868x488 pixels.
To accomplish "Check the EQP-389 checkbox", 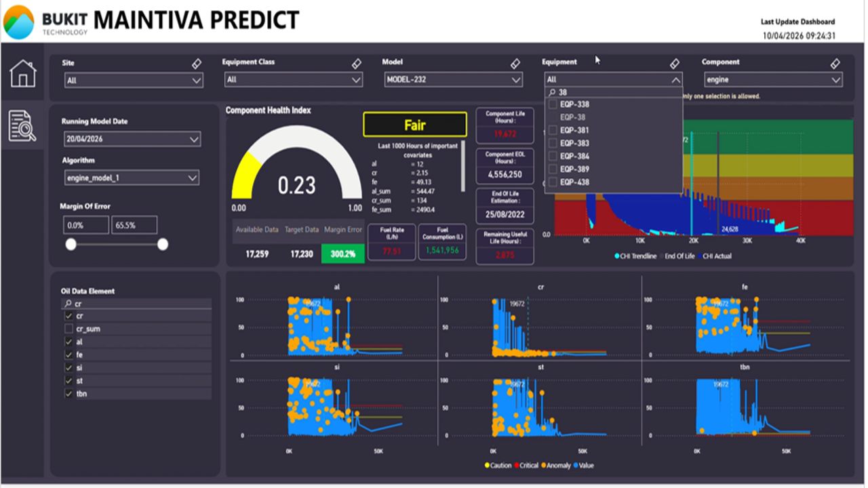I will (553, 169).
